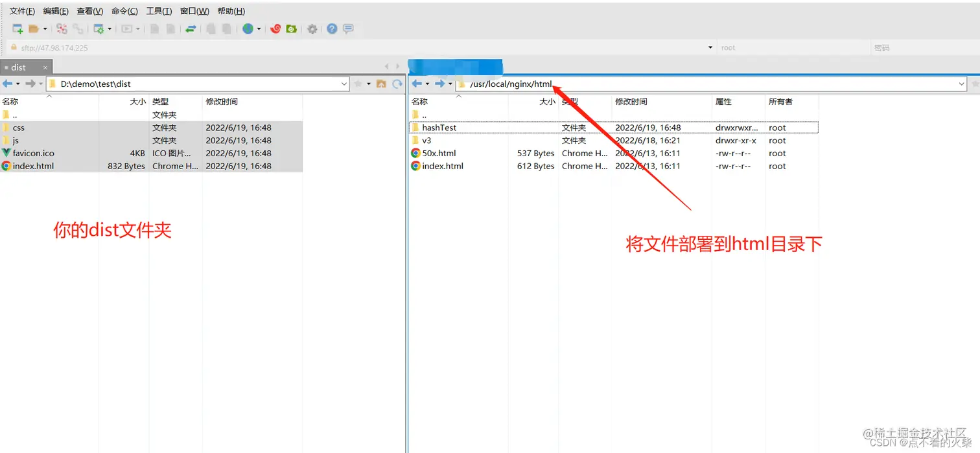Open the 查看(V) menu
980x453 pixels.
(x=89, y=11)
